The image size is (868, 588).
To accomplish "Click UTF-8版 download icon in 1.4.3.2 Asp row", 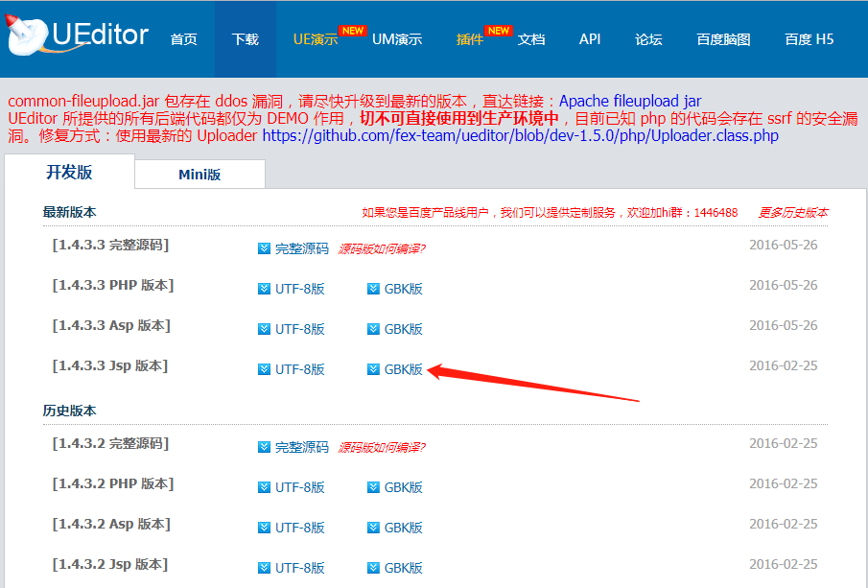I will point(264,528).
